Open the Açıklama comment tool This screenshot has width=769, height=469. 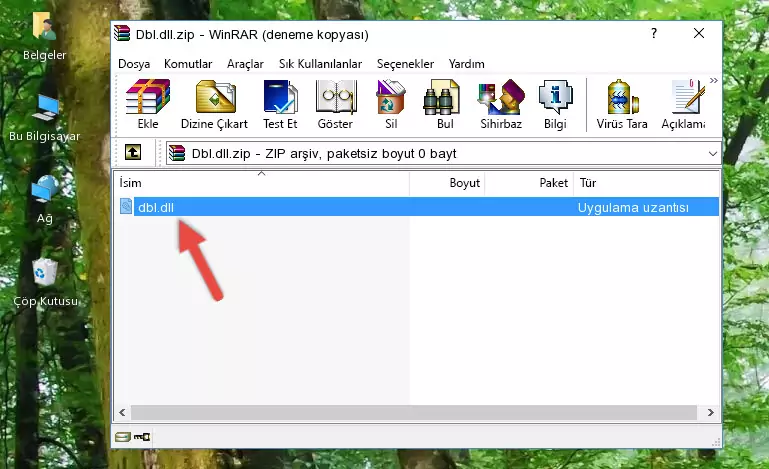(x=683, y=104)
